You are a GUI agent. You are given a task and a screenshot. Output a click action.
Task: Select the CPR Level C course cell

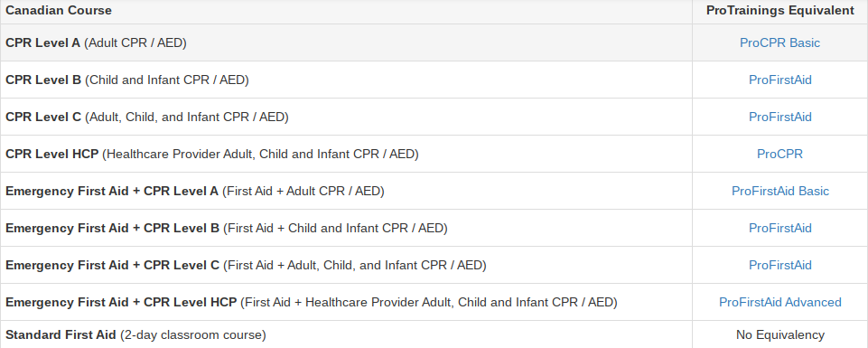point(346,117)
